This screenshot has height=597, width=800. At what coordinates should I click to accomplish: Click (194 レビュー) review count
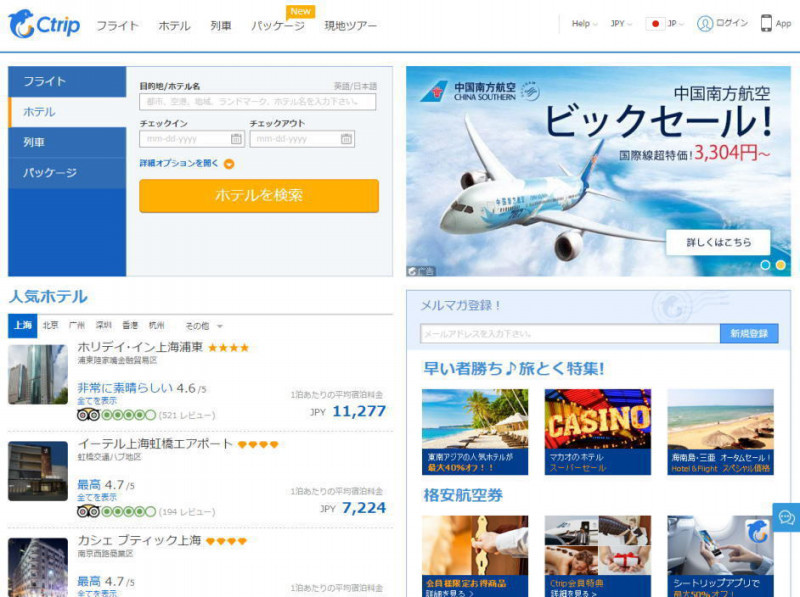(x=187, y=512)
